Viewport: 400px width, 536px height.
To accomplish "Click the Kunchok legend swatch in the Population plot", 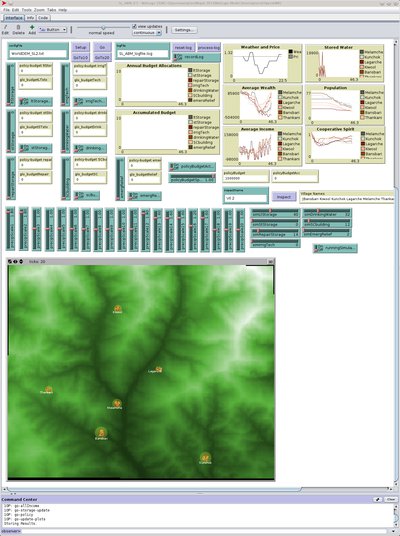I will pyautogui.click(x=362, y=97).
